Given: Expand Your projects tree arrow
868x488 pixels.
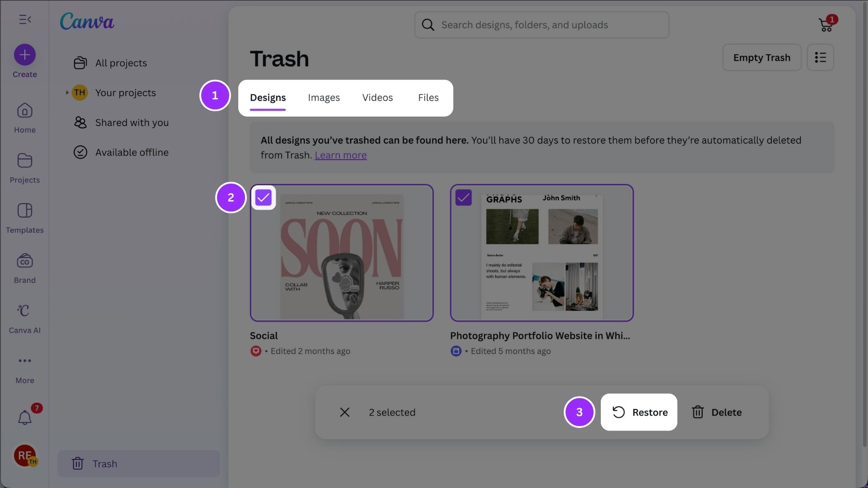Looking at the screenshot, I should point(67,93).
